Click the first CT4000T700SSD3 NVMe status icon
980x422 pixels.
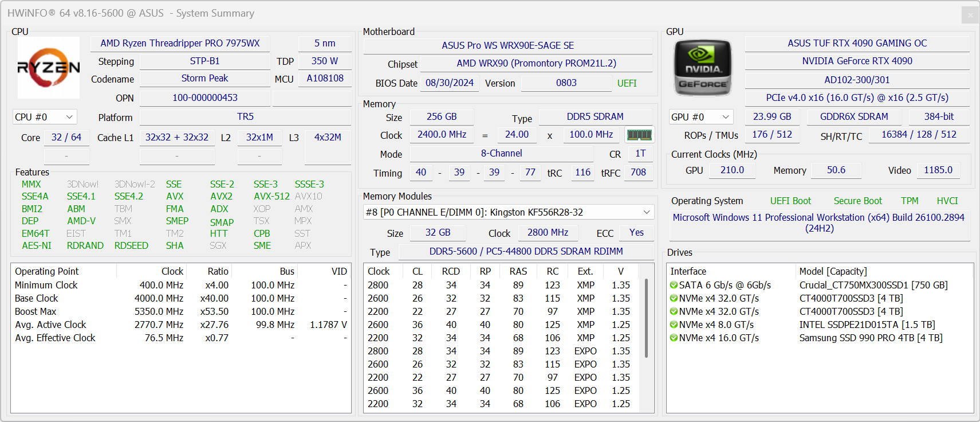point(674,298)
